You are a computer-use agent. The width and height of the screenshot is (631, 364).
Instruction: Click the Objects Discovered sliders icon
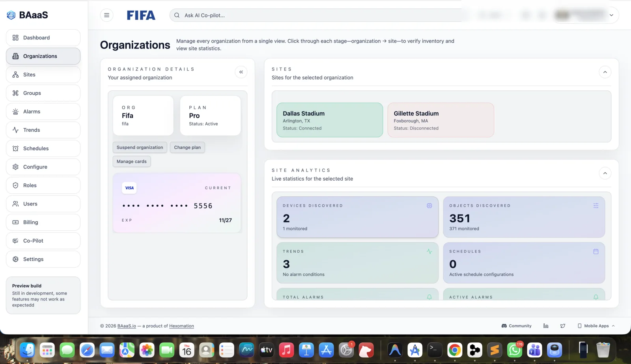(596, 205)
